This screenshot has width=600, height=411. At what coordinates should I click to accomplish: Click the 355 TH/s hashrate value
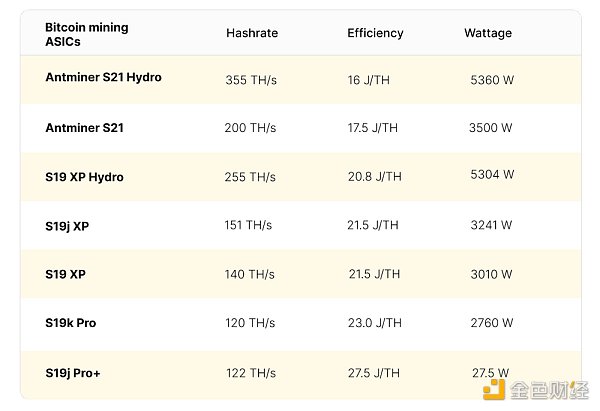pos(250,79)
